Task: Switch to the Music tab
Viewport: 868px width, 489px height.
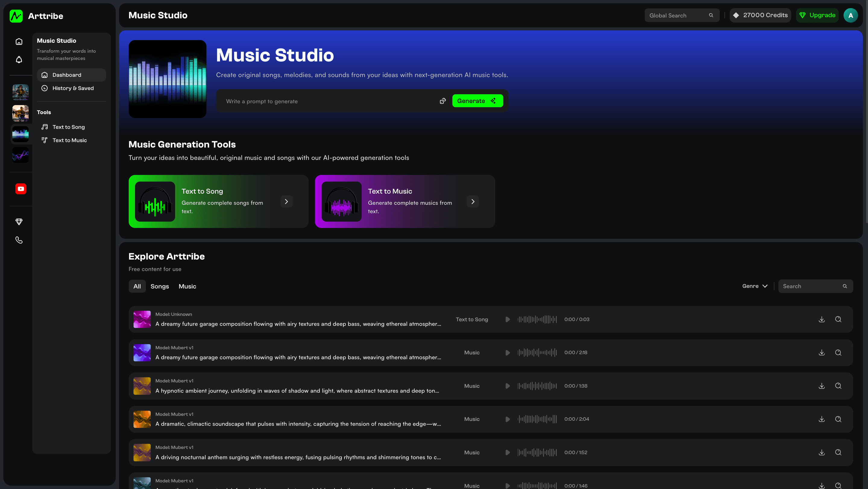Action: (187, 286)
